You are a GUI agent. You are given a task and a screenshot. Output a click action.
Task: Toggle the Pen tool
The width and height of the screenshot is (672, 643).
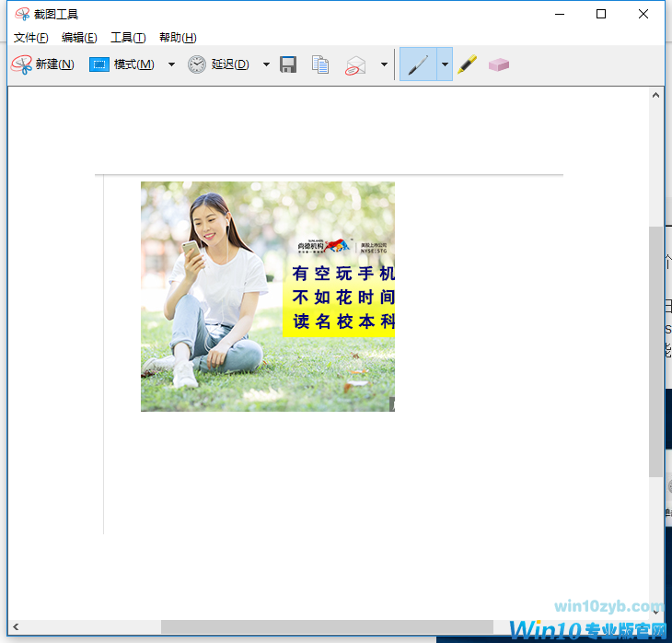418,64
